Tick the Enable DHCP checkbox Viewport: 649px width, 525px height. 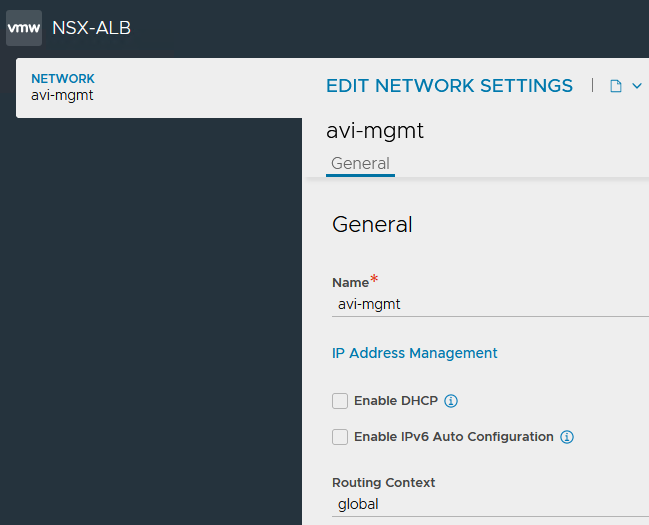pos(340,401)
